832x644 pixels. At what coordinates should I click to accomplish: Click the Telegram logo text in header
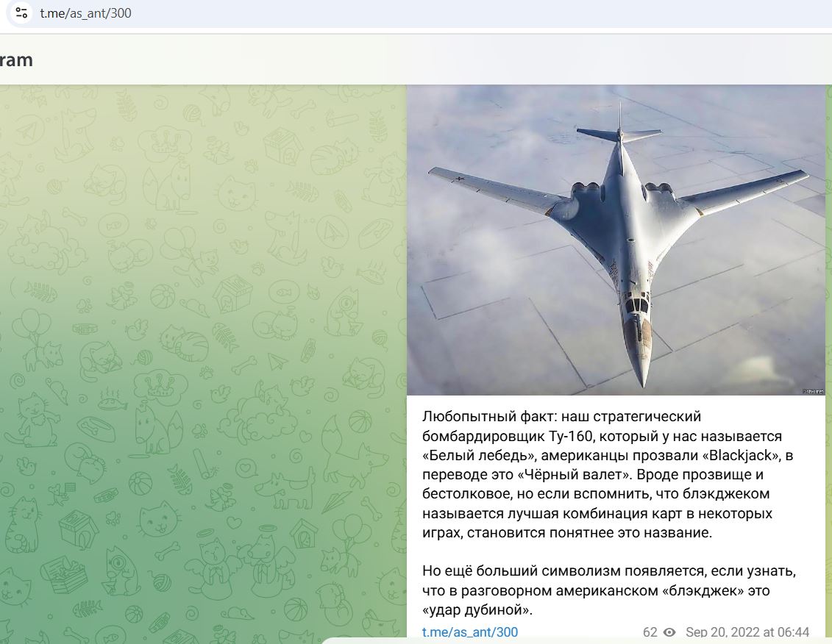pos(16,60)
